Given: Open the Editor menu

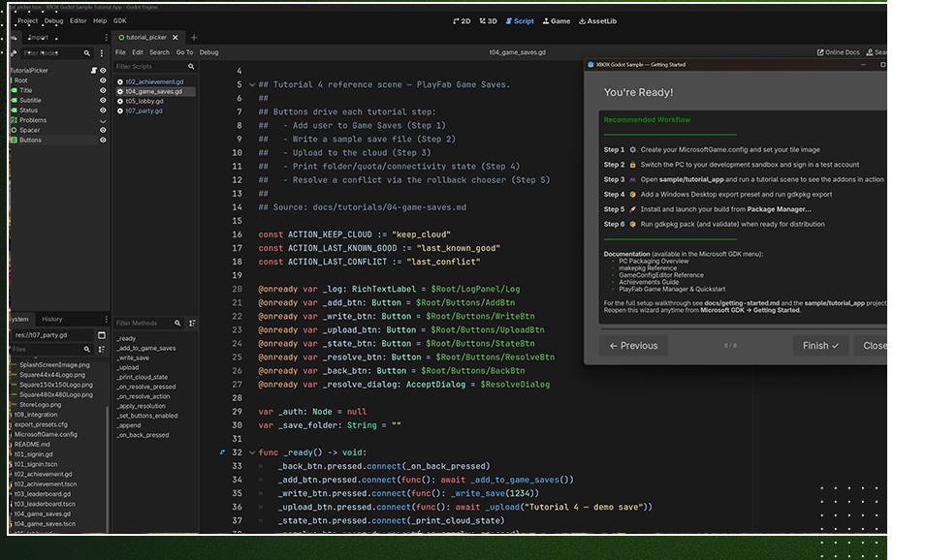Looking at the screenshot, I should [x=78, y=20].
